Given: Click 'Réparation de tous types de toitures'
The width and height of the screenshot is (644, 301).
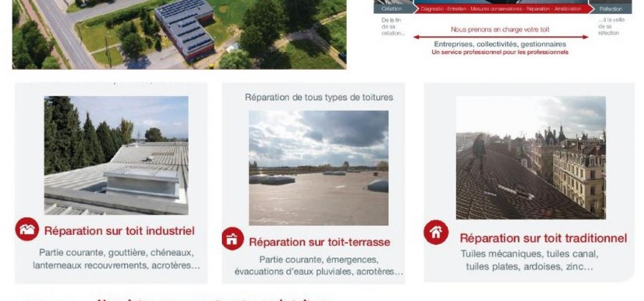Looking at the screenshot, I should tap(319, 97).
